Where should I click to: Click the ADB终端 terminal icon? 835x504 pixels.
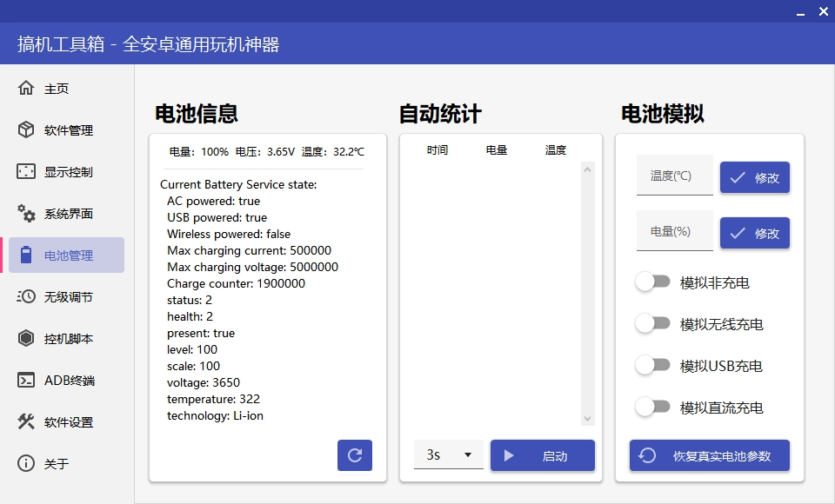pyautogui.click(x=26, y=381)
